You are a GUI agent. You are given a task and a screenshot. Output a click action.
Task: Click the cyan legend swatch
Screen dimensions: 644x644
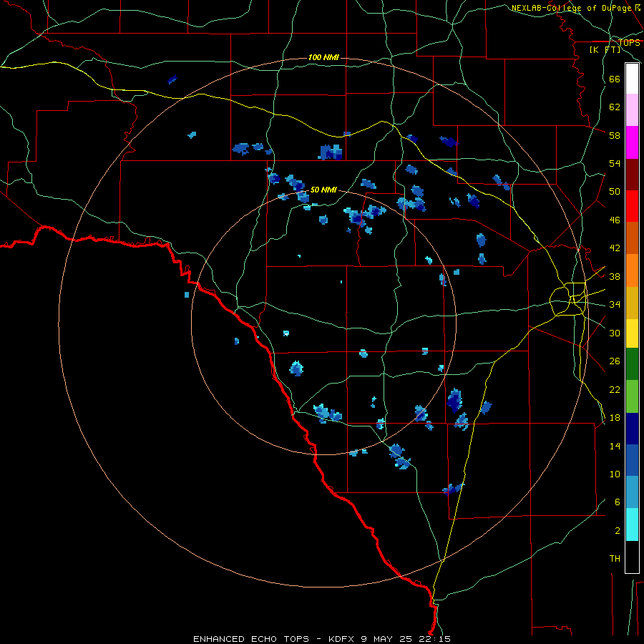point(632,525)
